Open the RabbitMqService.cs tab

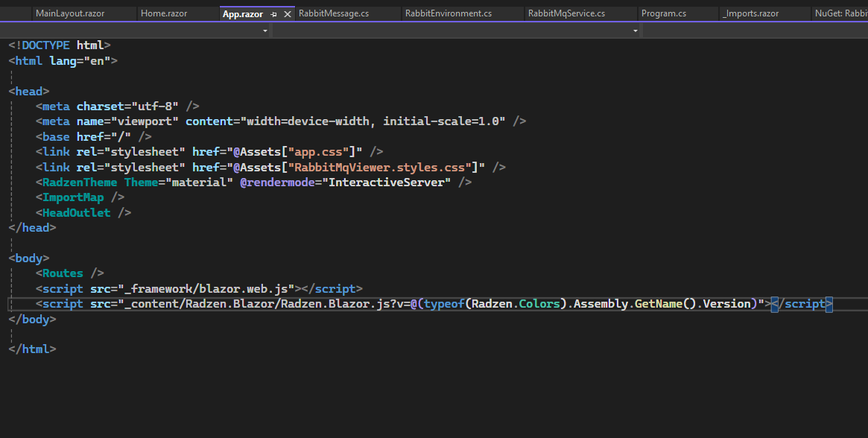pos(566,13)
